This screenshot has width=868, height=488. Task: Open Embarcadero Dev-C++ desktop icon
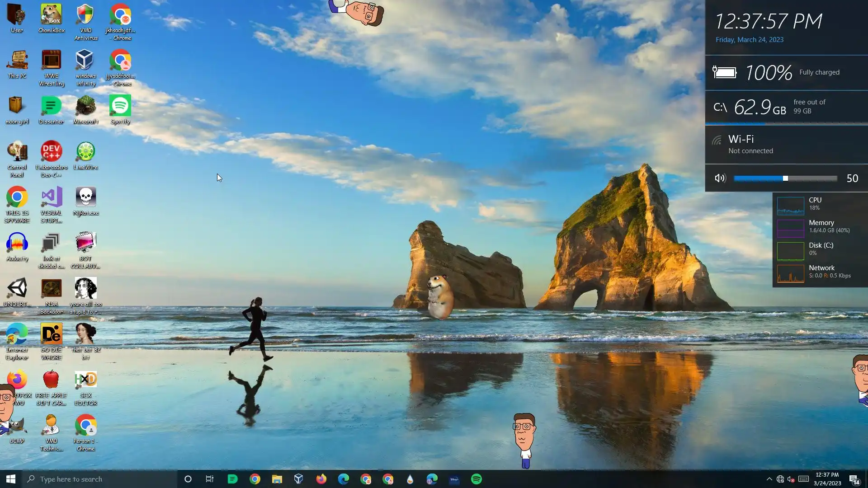(51, 152)
